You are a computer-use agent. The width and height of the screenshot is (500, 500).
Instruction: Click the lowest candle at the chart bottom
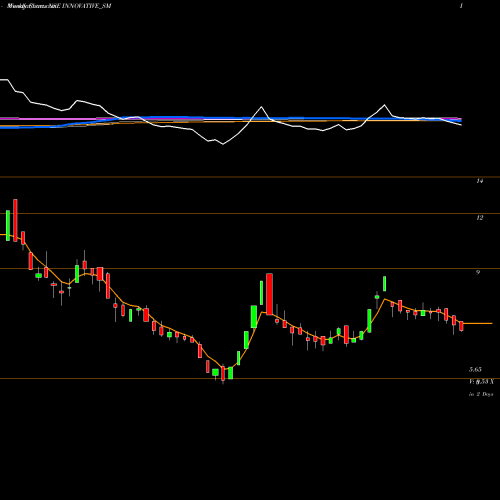click(223, 374)
